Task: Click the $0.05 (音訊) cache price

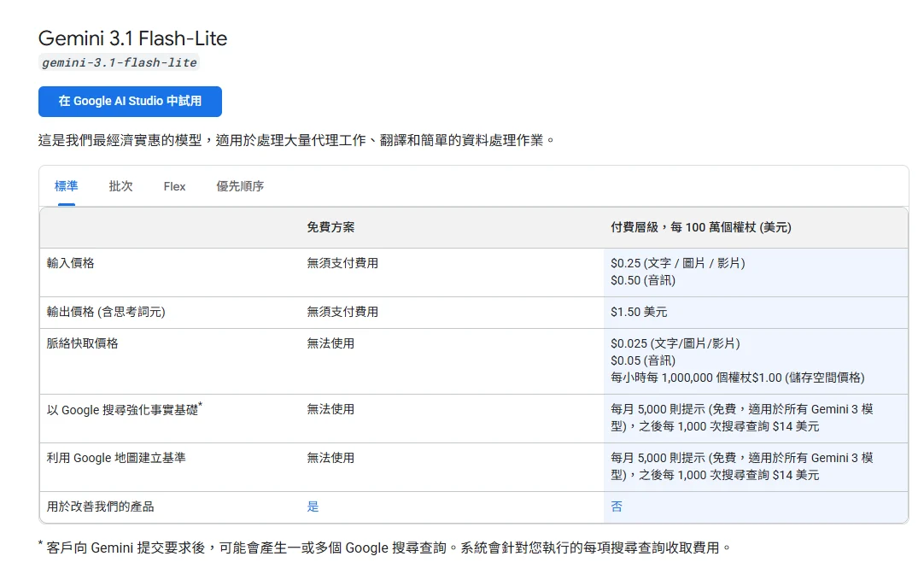Action: (643, 360)
